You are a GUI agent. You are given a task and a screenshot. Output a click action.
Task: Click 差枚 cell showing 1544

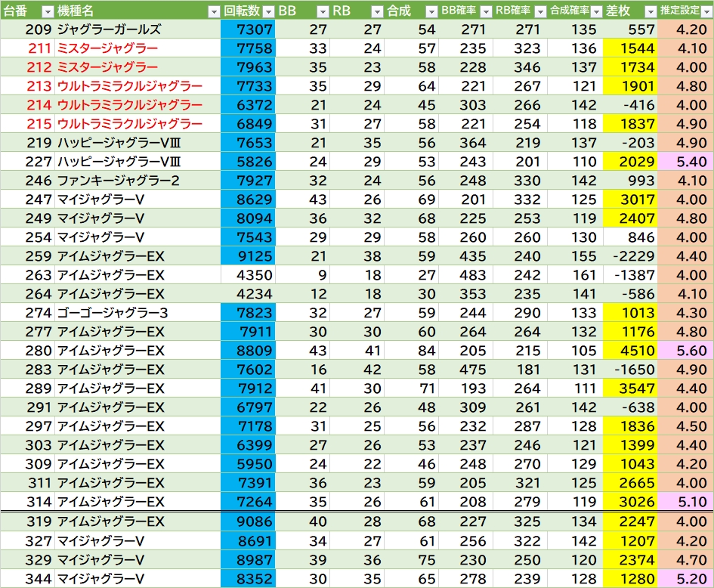pos(630,48)
